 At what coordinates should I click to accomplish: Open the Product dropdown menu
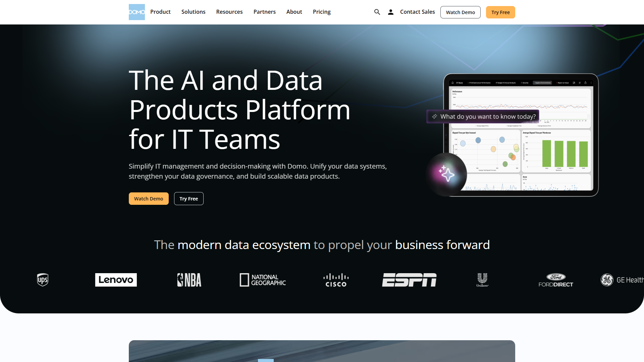click(x=160, y=12)
